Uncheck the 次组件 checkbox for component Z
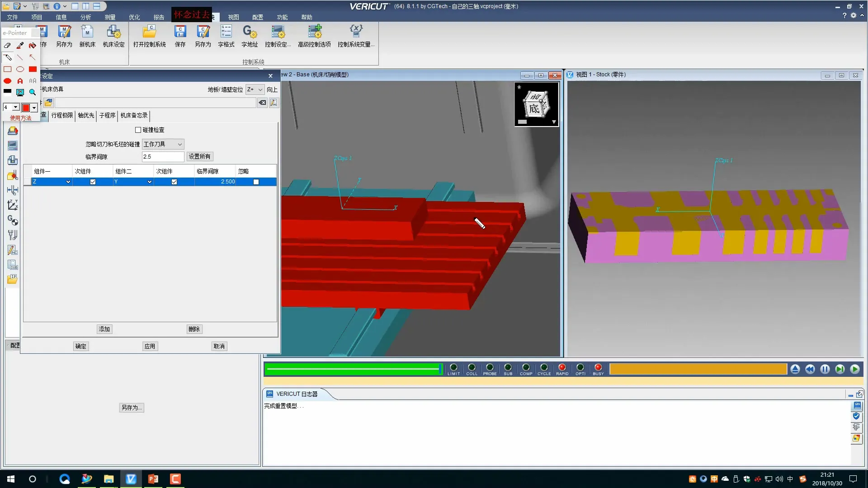 93,182
